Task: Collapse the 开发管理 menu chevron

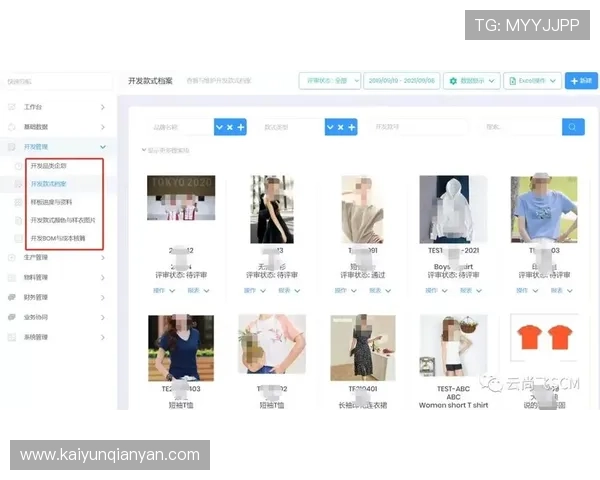Action: [x=103, y=147]
